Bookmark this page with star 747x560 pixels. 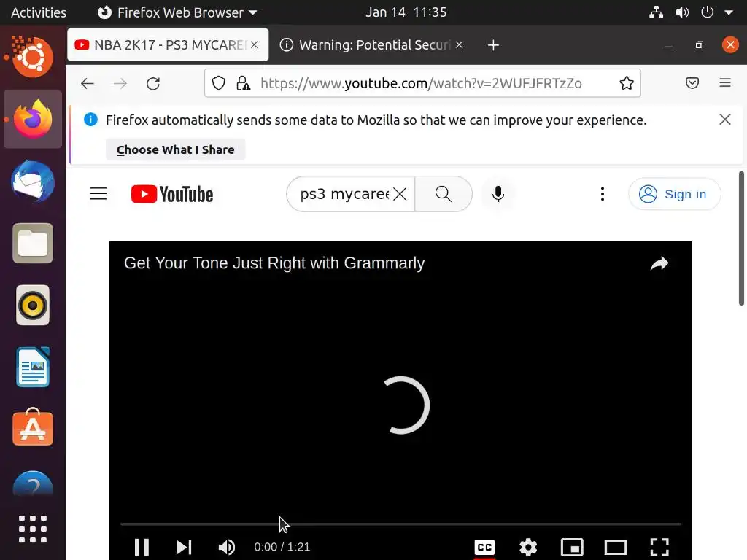(x=626, y=83)
